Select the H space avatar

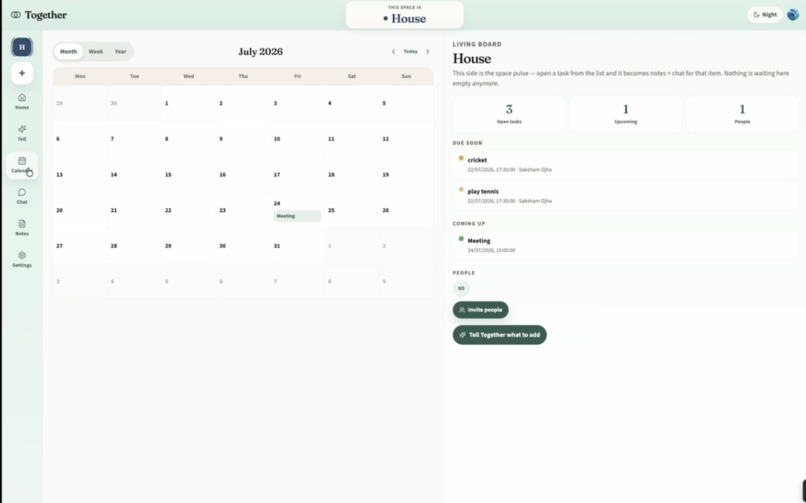click(x=22, y=47)
